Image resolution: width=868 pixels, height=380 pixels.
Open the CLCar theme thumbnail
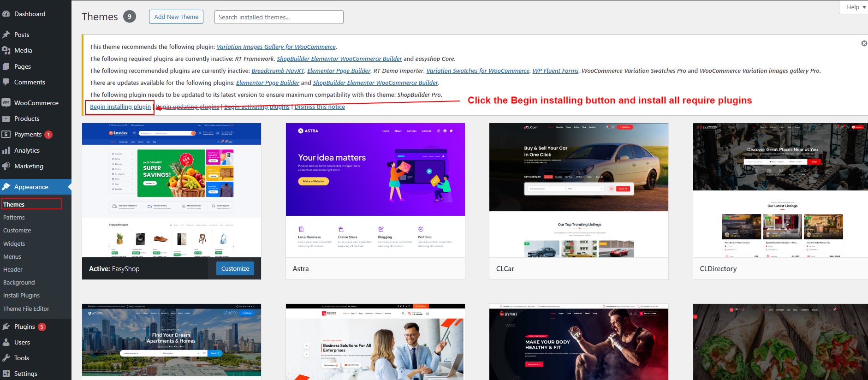coord(579,190)
